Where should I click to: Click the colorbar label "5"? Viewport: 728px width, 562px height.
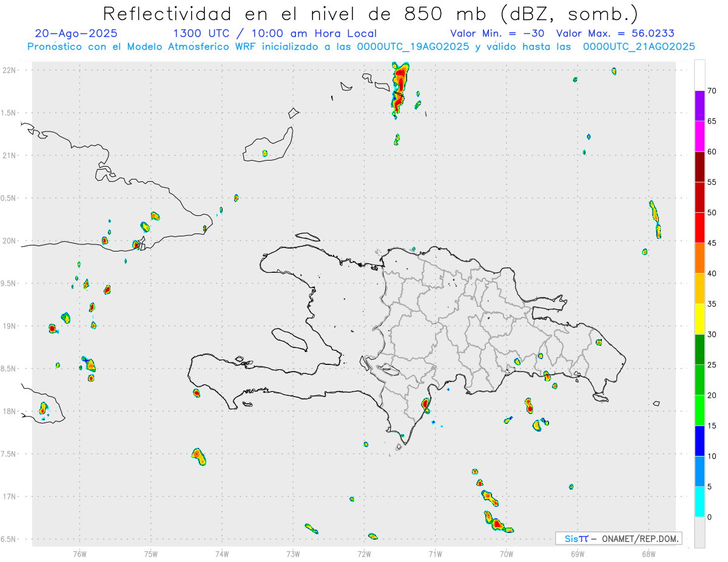[x=710, y=486]
